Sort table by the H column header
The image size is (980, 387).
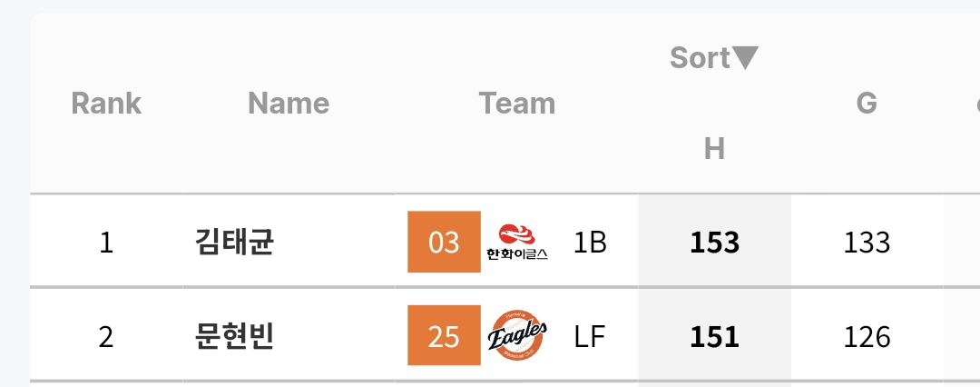(714, 149)
